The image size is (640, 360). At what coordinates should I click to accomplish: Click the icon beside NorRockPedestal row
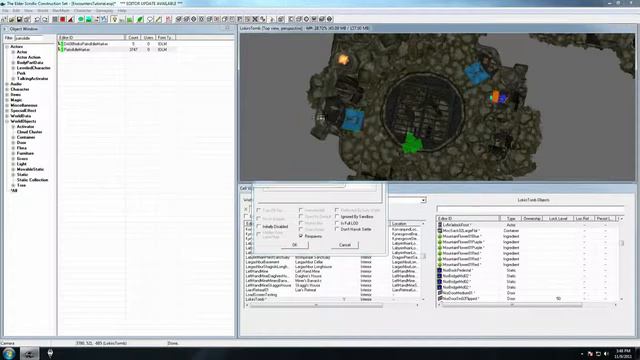440,270
